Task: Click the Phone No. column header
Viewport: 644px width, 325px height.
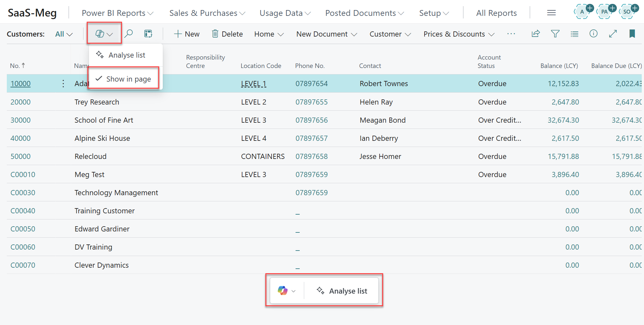Action: click(310, 66)
